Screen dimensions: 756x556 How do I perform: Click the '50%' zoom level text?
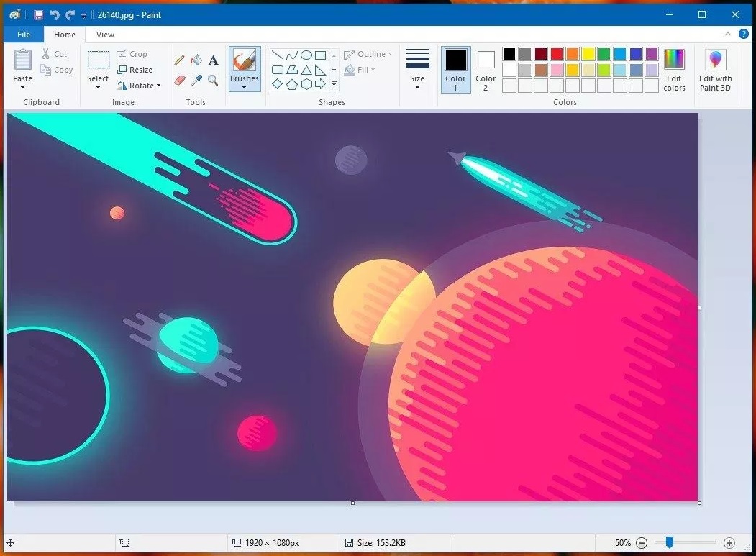click(x=623, y=543)
